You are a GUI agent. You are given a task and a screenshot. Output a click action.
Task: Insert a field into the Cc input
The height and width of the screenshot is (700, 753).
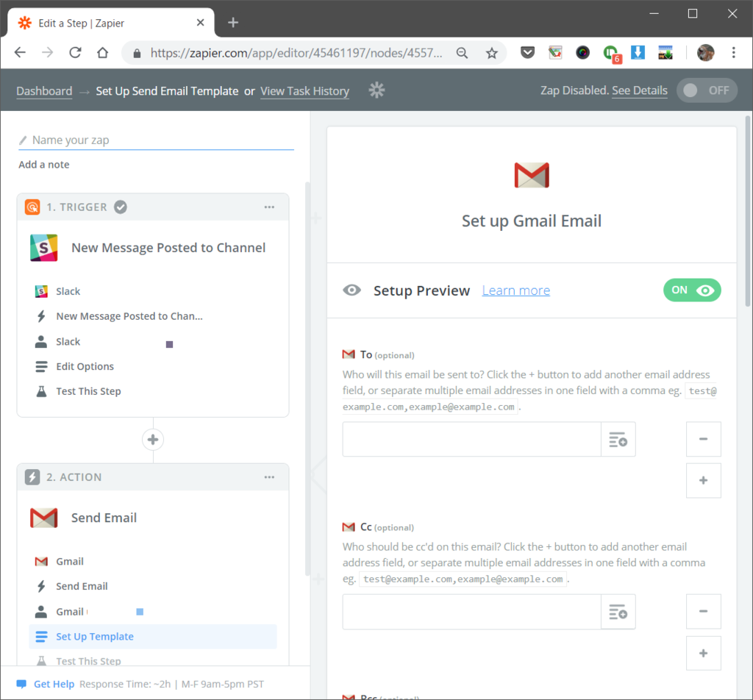tap(618, 612)
